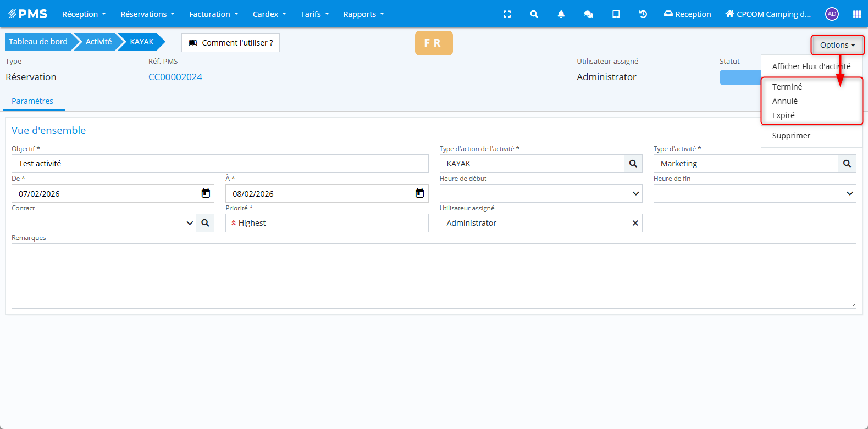Click the blue Statut color bar
This screenshot has width=868, height=429.
point(740,77)
